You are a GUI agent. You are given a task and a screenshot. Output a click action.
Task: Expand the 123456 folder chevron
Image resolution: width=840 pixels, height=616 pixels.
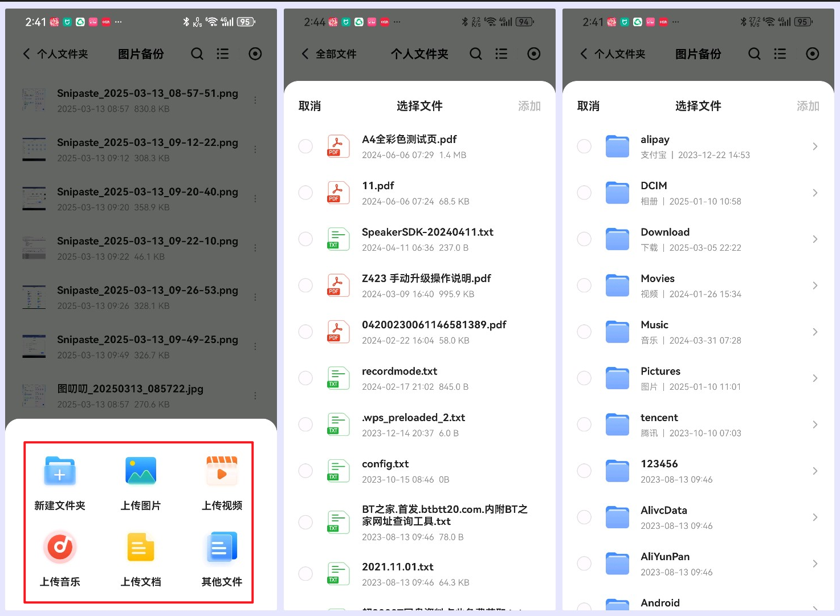coord(815,471)
